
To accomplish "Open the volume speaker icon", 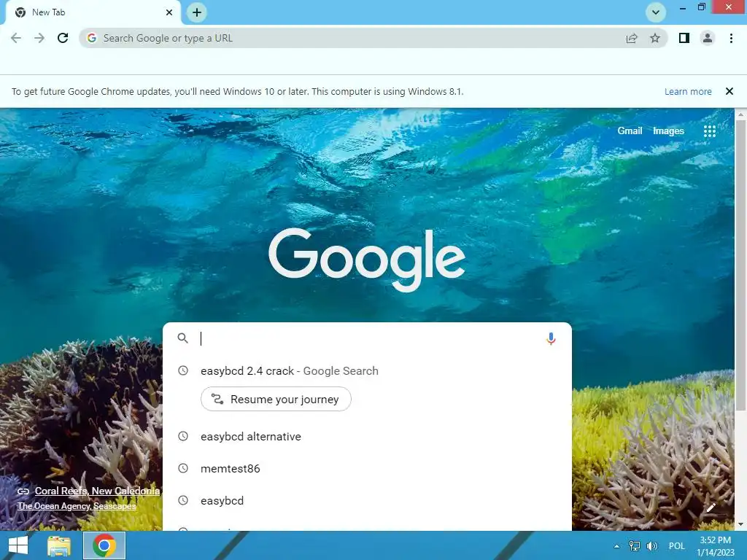I will tap(651, 546).
